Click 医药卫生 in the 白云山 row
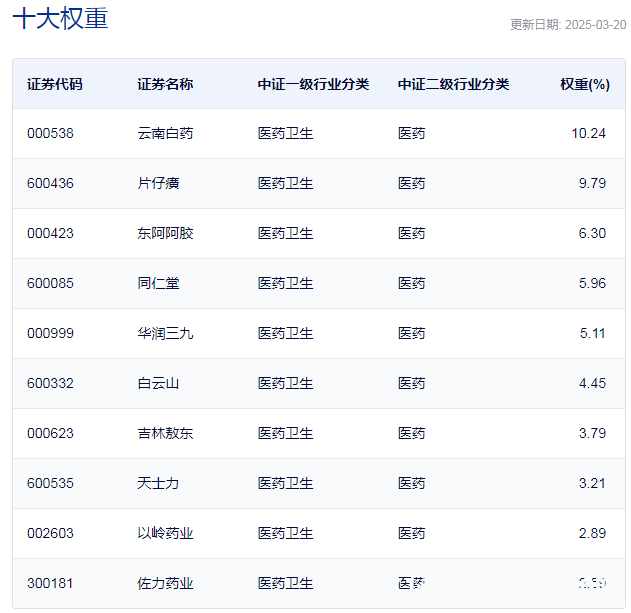The height and width of the screenshot is (613, 631). click(285, 383)
